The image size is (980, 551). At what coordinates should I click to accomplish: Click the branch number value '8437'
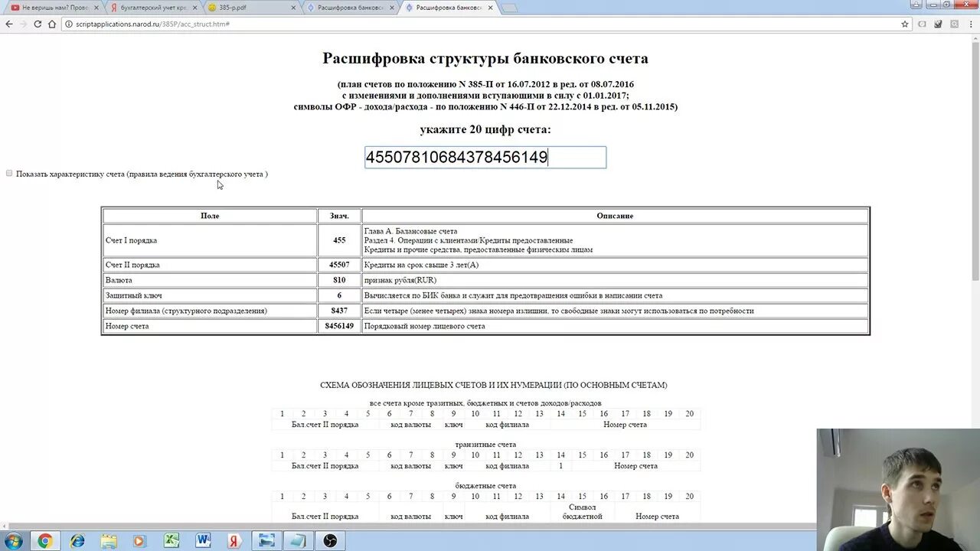pos(339,311)
